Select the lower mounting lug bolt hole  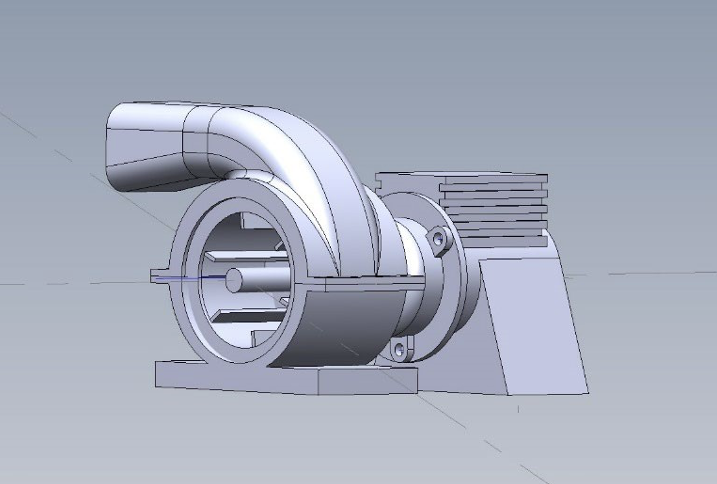[400, 350]
